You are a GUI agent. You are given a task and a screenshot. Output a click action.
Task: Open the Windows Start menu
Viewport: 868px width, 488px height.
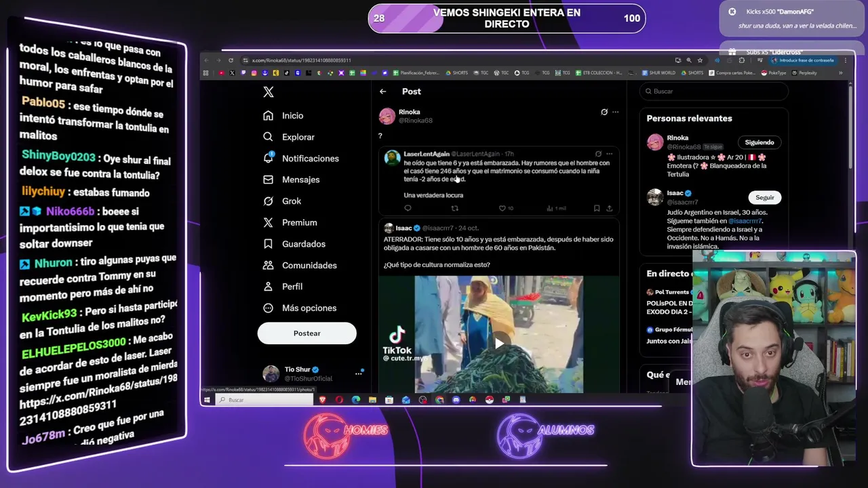click(x=207, y=400)
